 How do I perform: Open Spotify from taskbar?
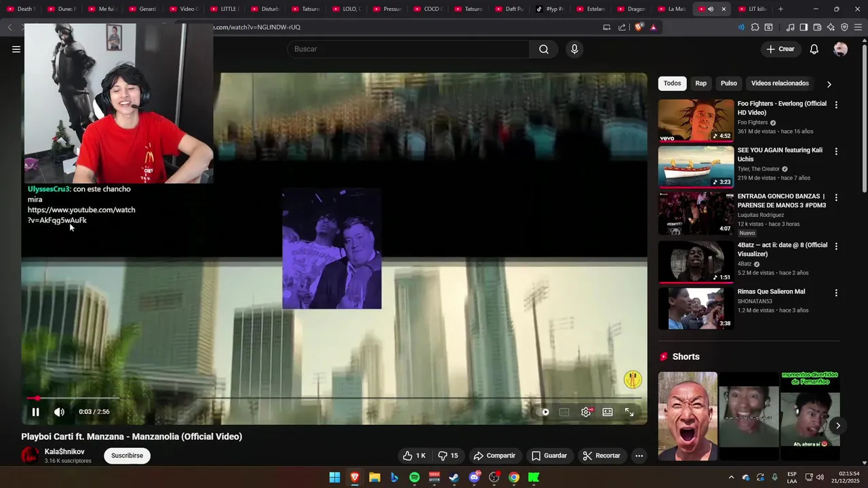coord(414,477)
